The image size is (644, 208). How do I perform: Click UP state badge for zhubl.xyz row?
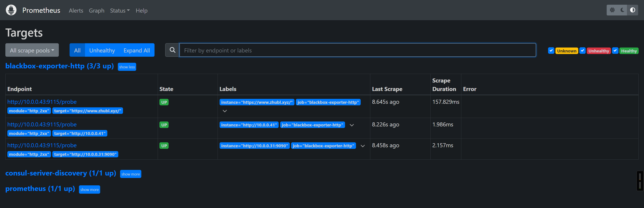click(164, 102)
